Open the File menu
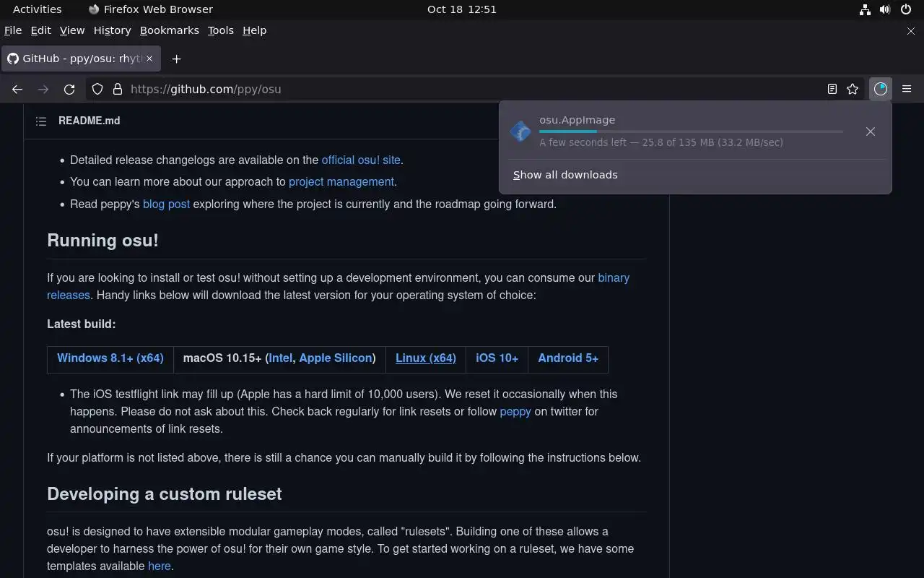 [13, 30]
